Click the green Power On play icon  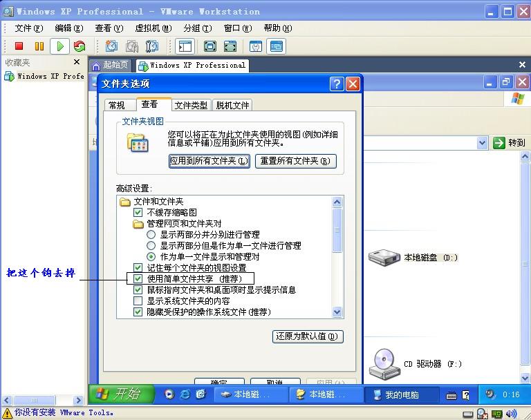[x=59, y=46]
